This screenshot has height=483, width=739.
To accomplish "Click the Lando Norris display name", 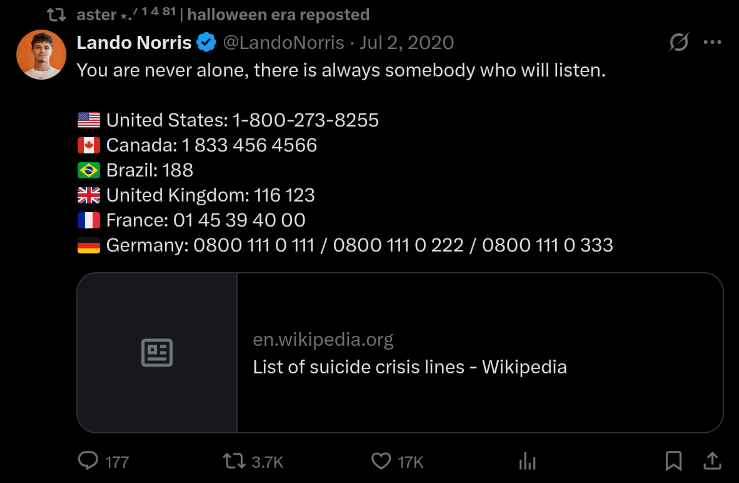I will [134, 42].
